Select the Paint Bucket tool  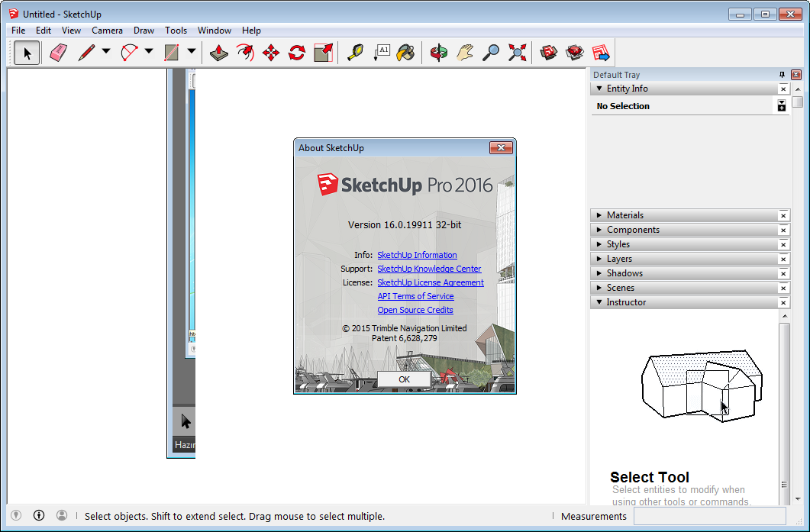point(406,53)
